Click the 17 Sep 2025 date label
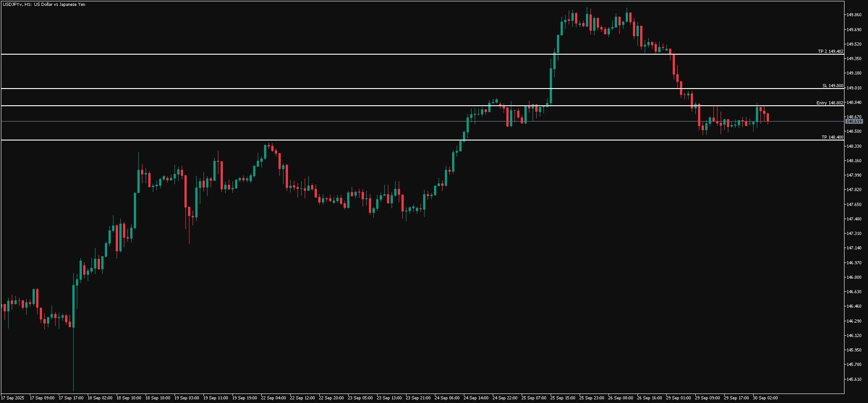868x403 pixels. pyautogui.click(x=13, y=398)
